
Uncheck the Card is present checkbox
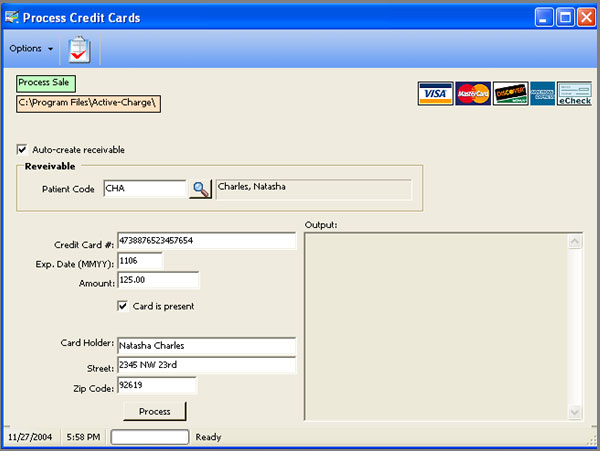pyautogui.click(x=123, y=306)
